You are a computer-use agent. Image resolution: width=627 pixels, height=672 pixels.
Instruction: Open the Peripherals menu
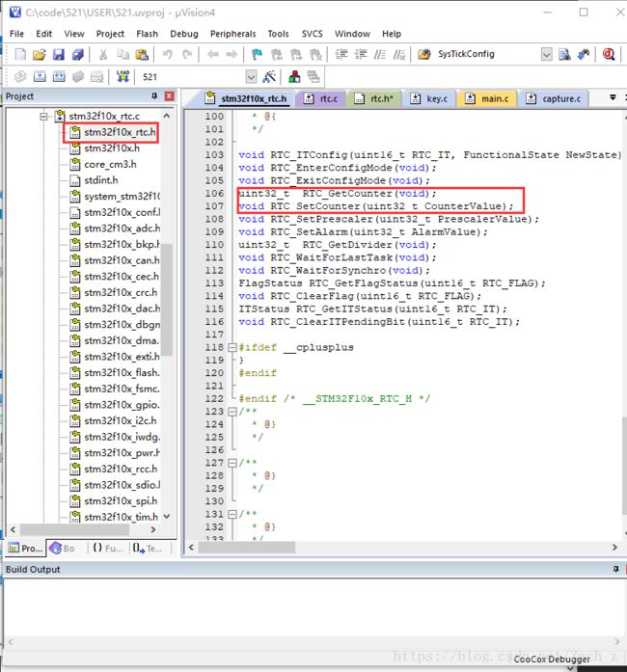tap(232, 34)
